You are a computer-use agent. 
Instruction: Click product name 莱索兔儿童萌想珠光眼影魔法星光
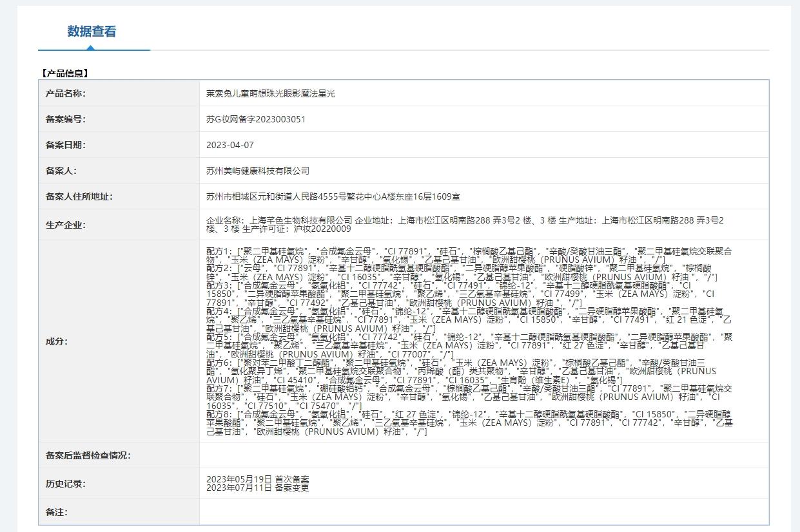pyautogui.click(x=271, y=93)
